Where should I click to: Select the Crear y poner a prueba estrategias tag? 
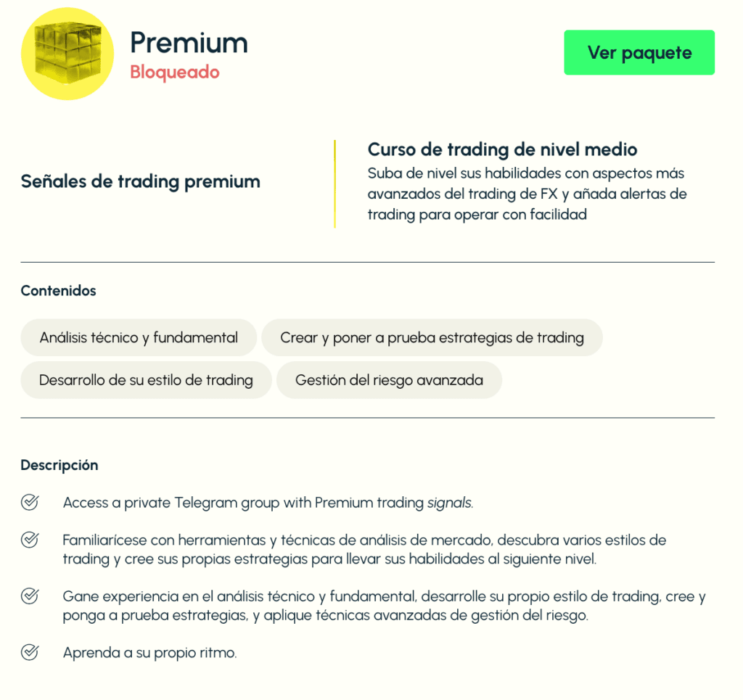432,337
